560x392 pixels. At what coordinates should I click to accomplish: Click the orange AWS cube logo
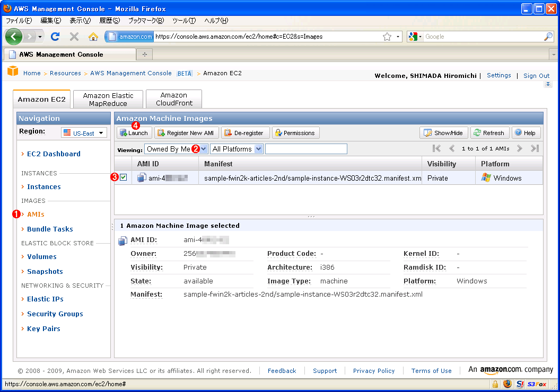pyautogui.click(x=13, y=71)
